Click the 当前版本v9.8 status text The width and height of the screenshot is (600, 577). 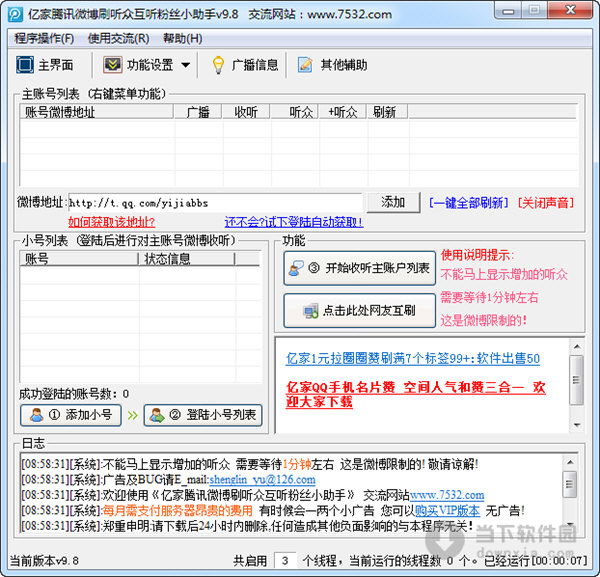pyautogui.click(x=44, y=561)
